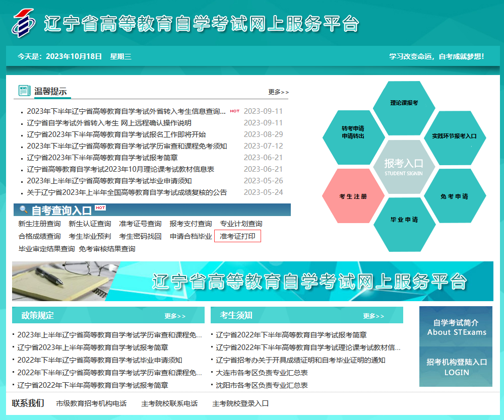
Task: Expand 更多 in 温馨提示 section
Action: 278,92
